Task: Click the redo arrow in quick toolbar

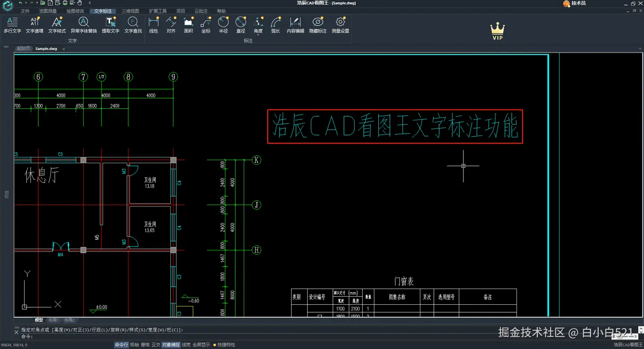Action: [31, 3]
